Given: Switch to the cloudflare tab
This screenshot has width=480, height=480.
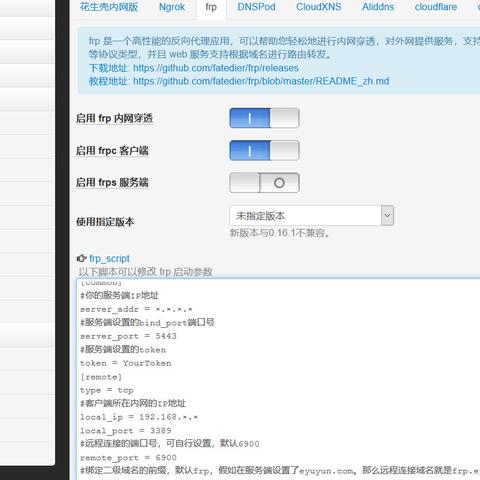Looking at the screenshot, I should 436,7.
